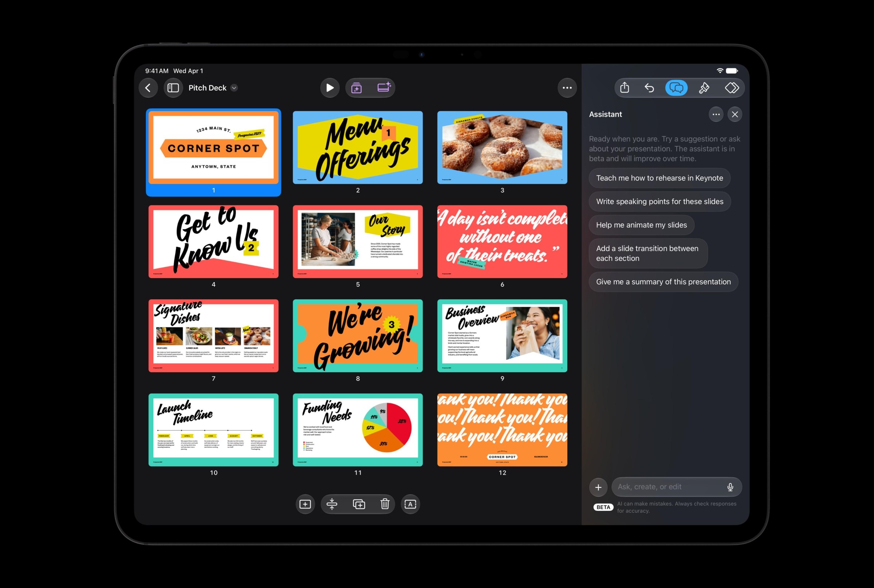Select the Mayor quote slide 6
This screenshot has height=588, width=874.
pos(502,241)
